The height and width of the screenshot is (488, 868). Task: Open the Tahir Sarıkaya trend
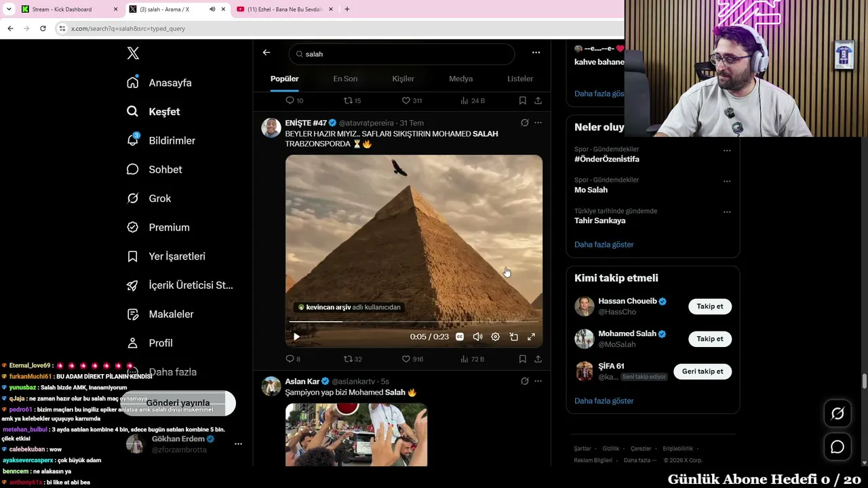(600, 221)
